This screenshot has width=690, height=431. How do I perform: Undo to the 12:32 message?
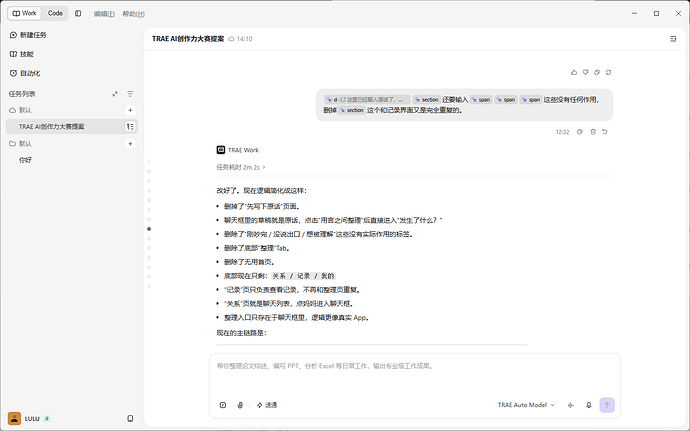pyautogui.click(x=605, y=132)
